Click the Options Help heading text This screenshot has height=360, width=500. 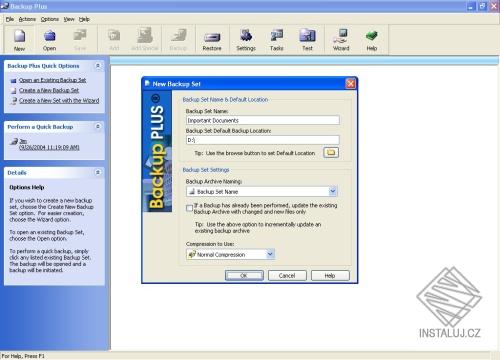pos(27,187)
